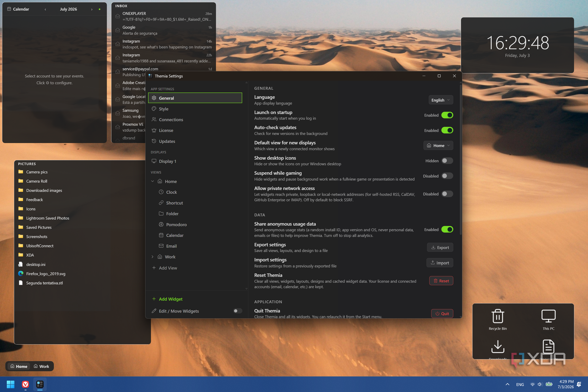
Task: Click the Quit Themia button
Action: click(442, 314)
